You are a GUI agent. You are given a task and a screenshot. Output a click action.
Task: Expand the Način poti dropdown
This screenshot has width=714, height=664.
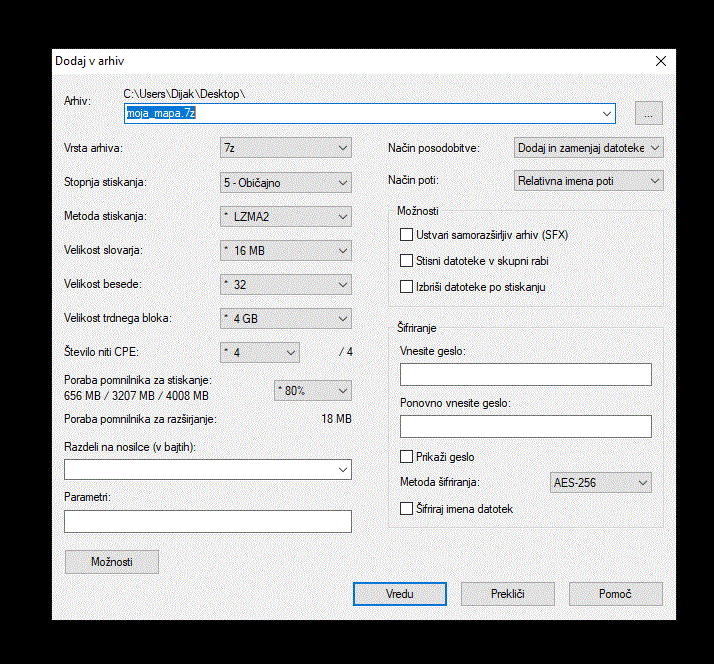click(x=588, y=181)
